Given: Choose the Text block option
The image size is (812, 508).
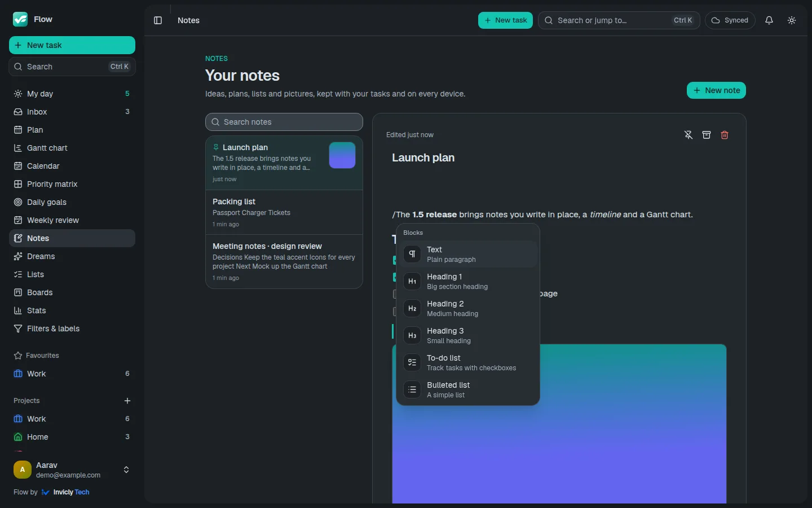Looking at the screenshot, I should click(468, 254).
